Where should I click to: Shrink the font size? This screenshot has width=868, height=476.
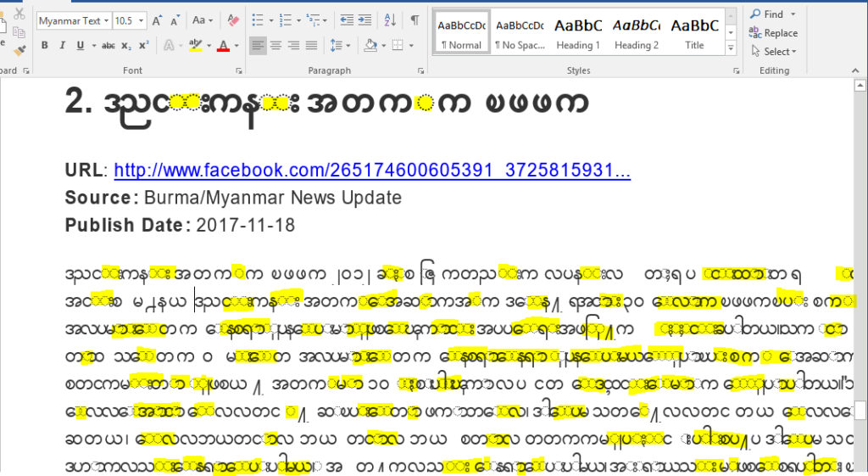pos(175,21)
